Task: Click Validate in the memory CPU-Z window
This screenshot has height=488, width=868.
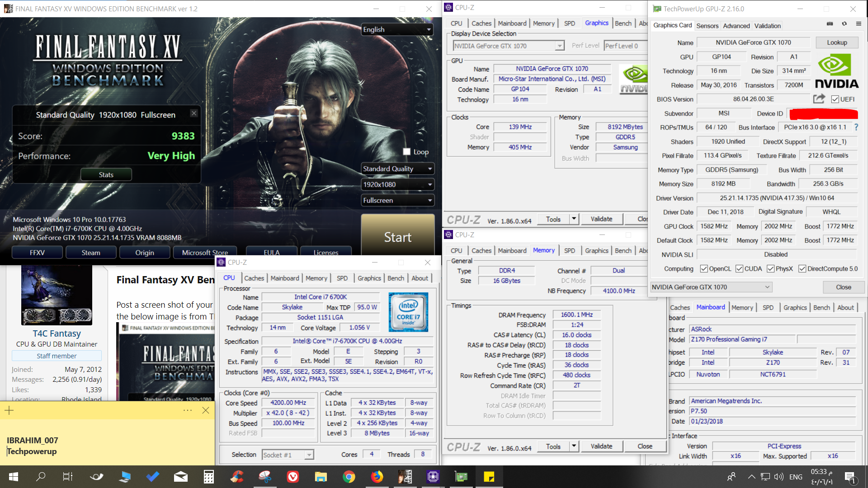Action: pyautogui.click(x=601, y=446)
